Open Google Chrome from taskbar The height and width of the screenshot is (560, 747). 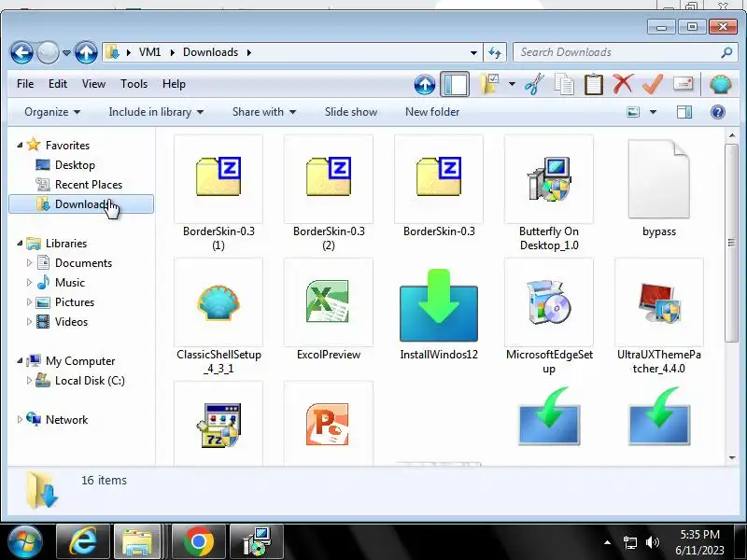click(198, 541)
